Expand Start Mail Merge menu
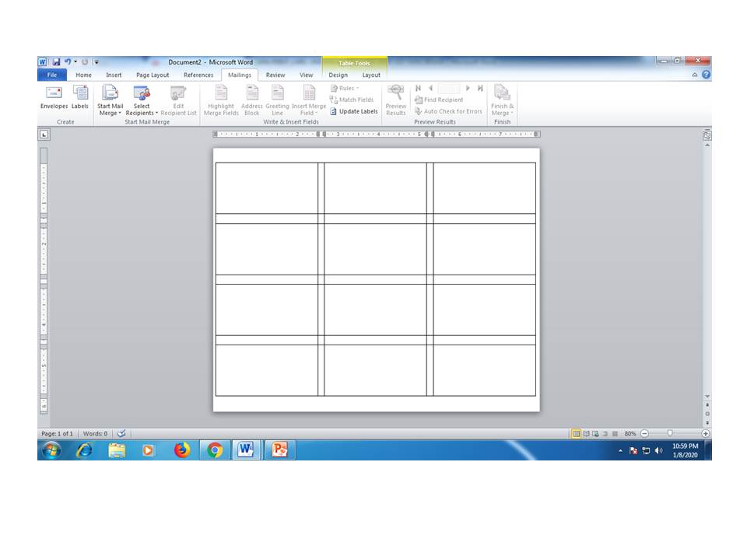 [110, 100]
